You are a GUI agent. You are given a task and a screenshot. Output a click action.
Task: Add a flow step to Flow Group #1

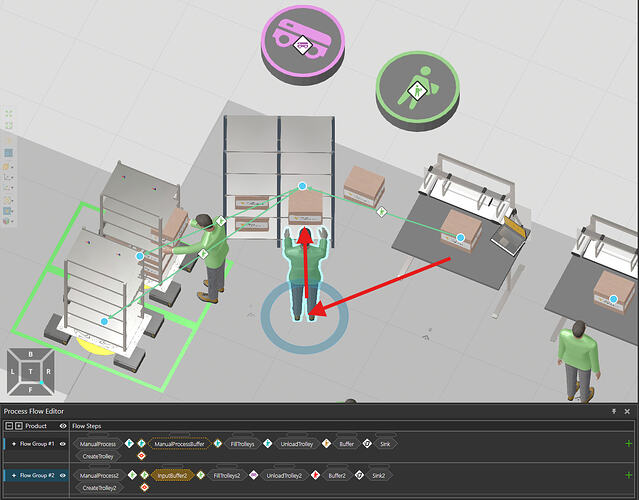pyautogui.click(x=628, y=443)
